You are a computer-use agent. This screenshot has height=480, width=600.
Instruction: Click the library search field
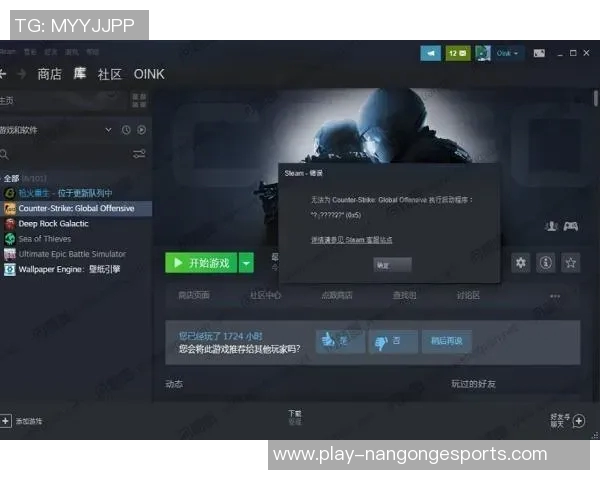(x=63, y=154)
